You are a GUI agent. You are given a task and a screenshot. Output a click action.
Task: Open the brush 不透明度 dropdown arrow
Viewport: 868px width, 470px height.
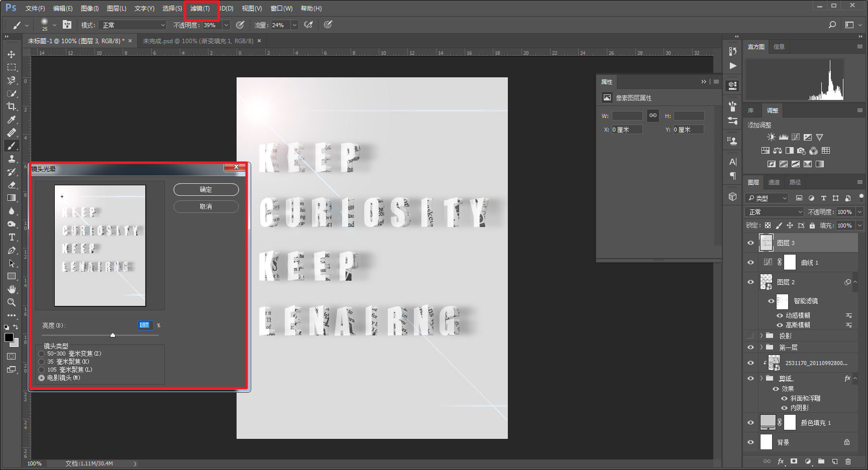[226, 25]
